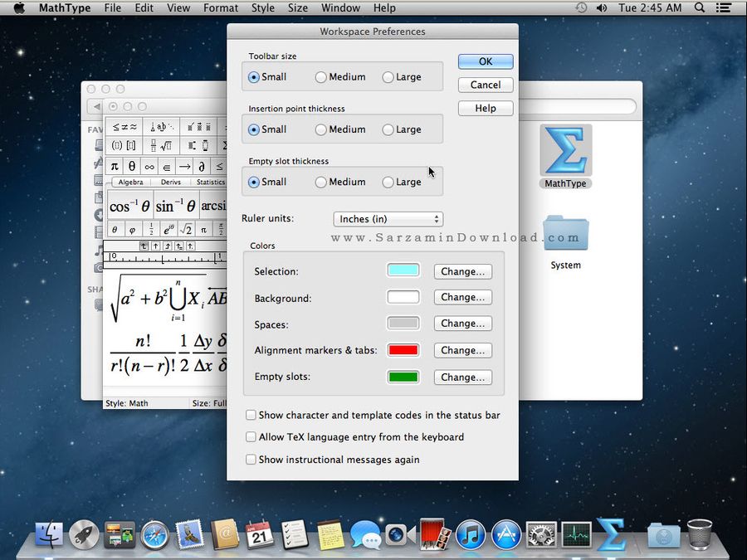Set Toolbar size to Large

click(402, 76)
